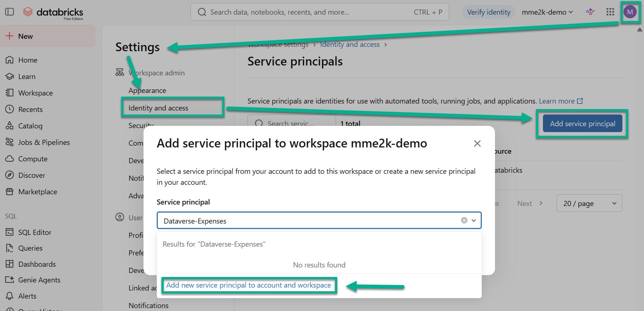
Task: Click the Workspace icon in sidebar
Action: (10, 93)
